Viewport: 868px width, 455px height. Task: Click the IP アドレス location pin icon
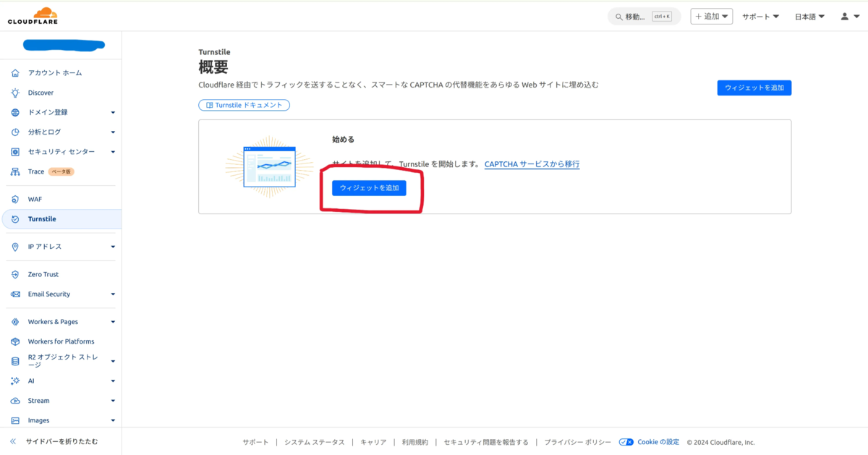click(x=15, y=247)
